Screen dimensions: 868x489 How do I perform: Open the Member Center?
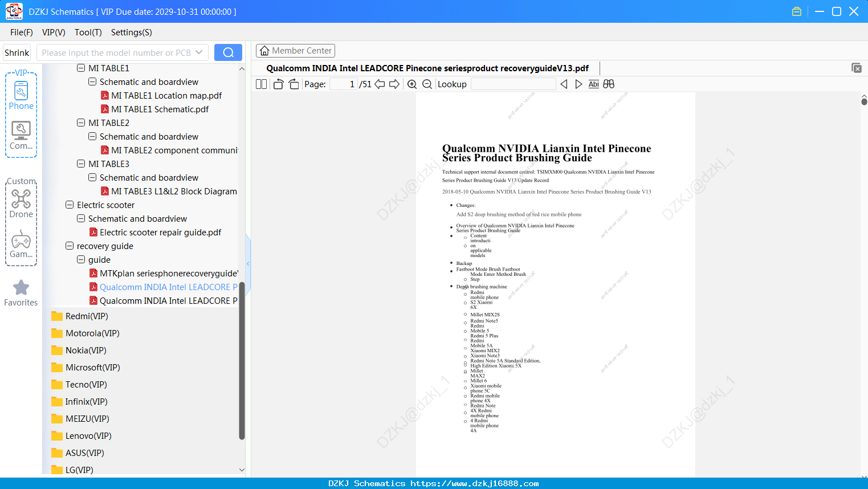click(295, 51)
